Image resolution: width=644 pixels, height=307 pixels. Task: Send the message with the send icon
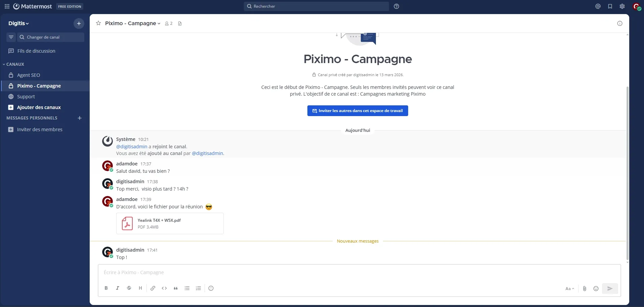pyautogui.click(x=610, y=288)
